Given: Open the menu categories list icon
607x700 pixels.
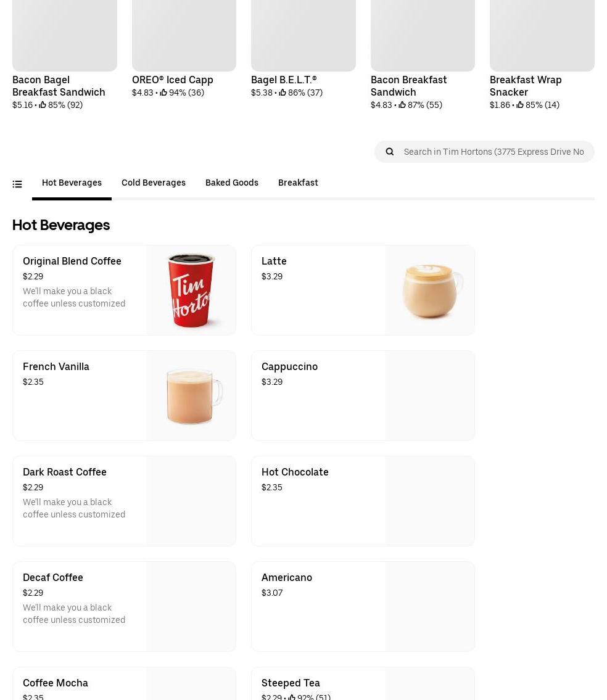Looking at the screenshot, I should click(17, 184).
